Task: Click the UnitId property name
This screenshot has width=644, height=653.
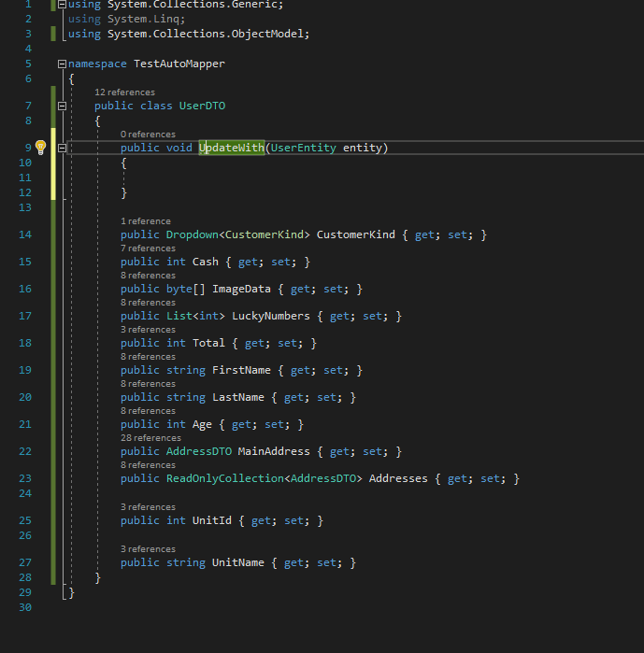Action: coord(211,520)
